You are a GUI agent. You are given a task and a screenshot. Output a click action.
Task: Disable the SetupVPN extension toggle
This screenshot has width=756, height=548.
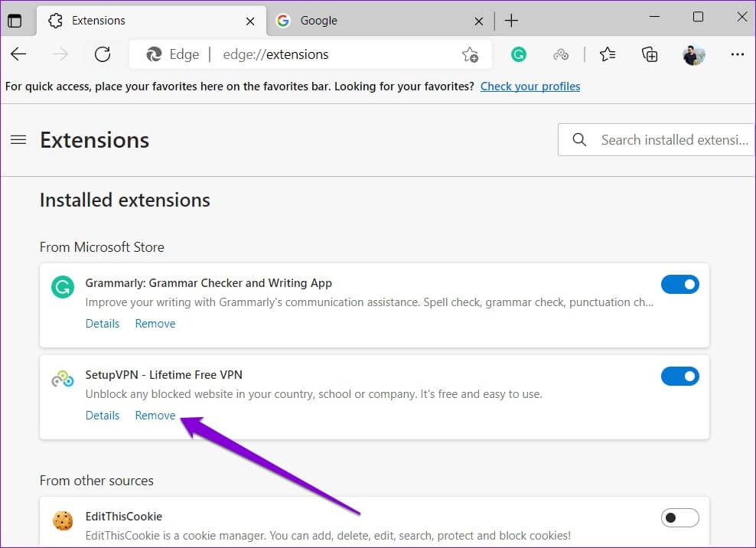click(679, 377)
